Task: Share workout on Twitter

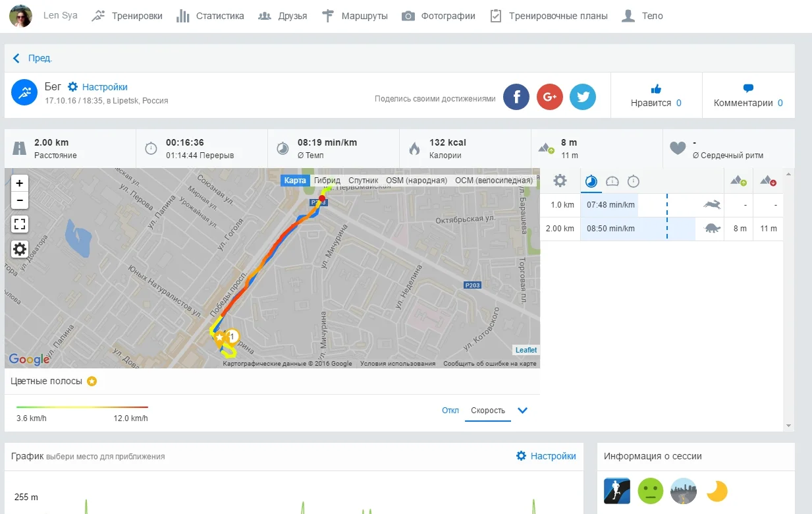Action: point(583,98)
